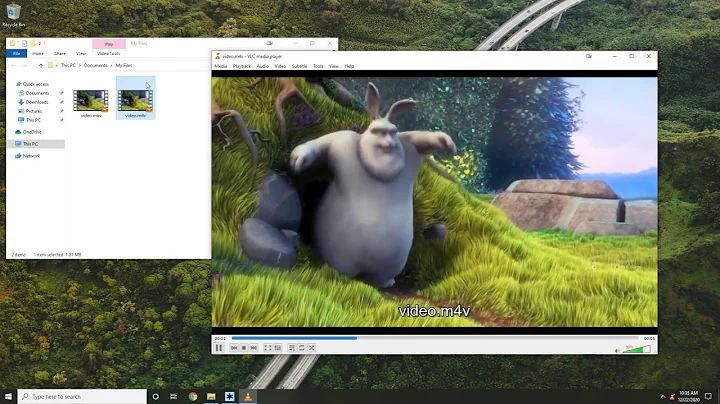Viewport: 720px width, 404px height.
Task: Click the '2 items' status text
Action: click(x=18, y=254)
